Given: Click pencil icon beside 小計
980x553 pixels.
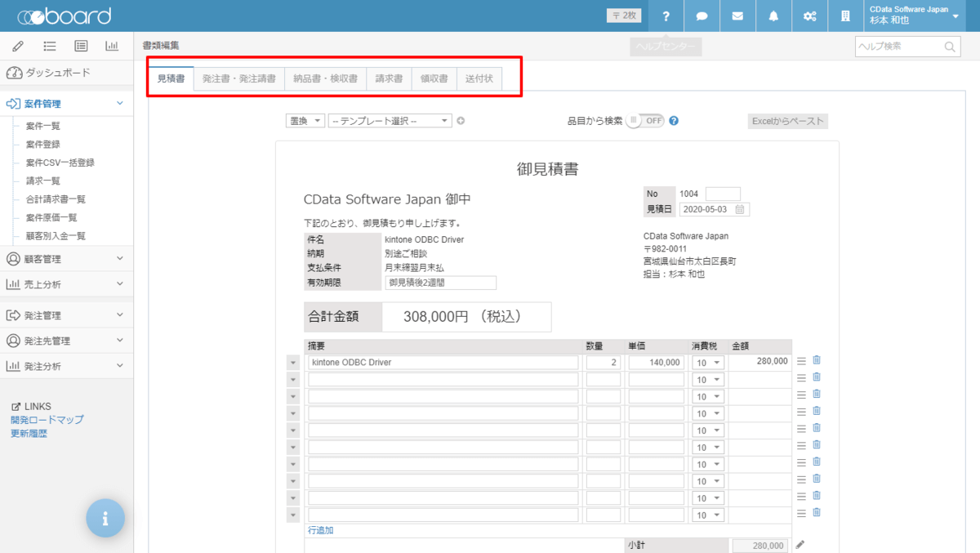Looking at the screenshot, I should pos(800,545).
